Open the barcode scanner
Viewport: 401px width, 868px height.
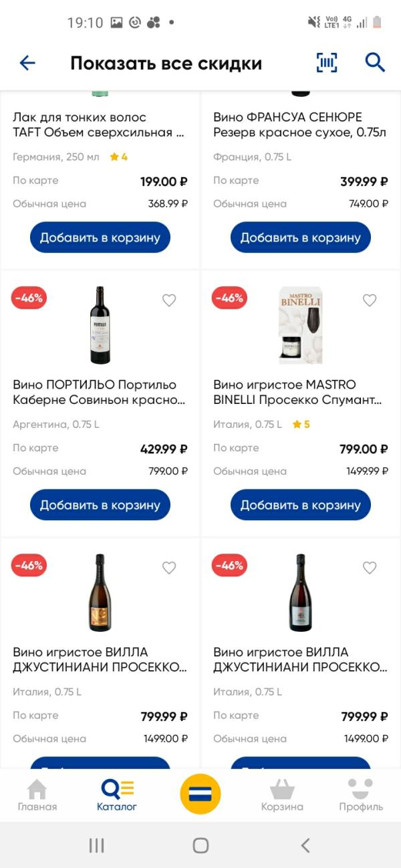coord(327,63)
